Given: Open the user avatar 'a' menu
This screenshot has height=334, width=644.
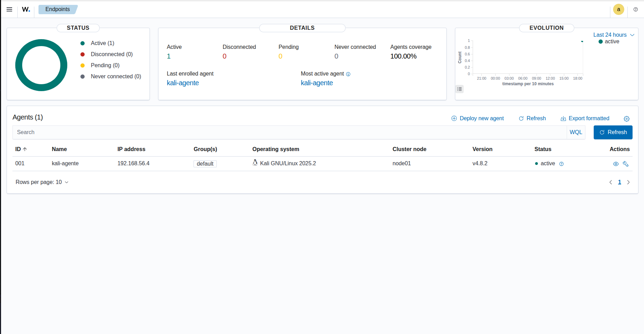Looking at the screenshot, I should (x=619, y=9).
